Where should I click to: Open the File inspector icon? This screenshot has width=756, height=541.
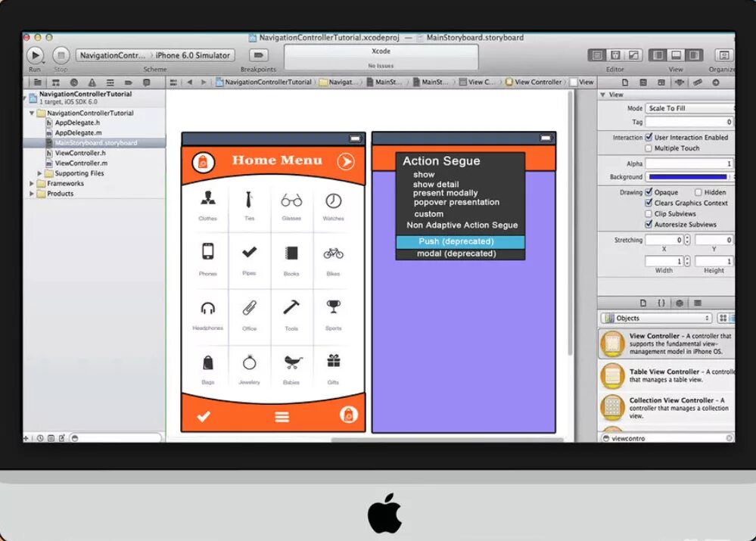[x=625, y=82]
